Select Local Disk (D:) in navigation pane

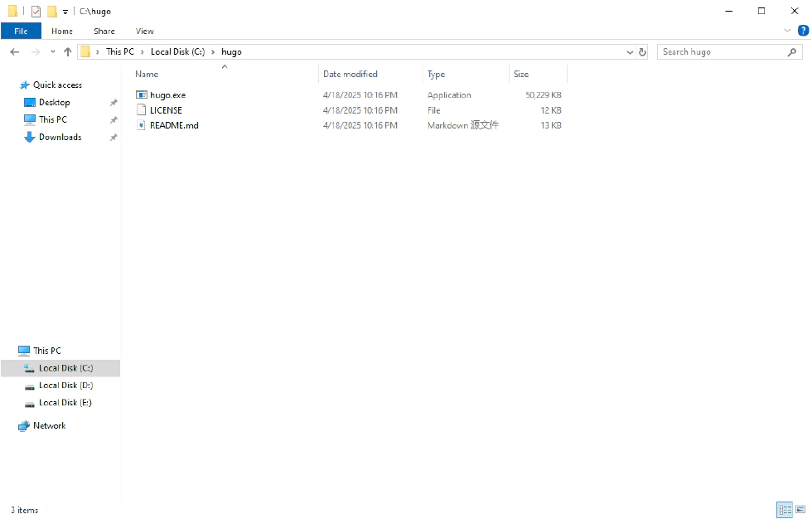[65, 385]
